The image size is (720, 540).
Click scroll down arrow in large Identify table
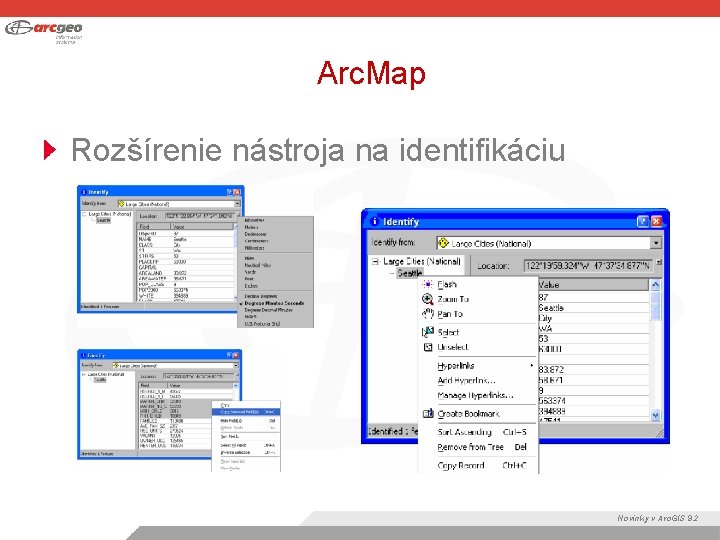[x=655, y=415]
